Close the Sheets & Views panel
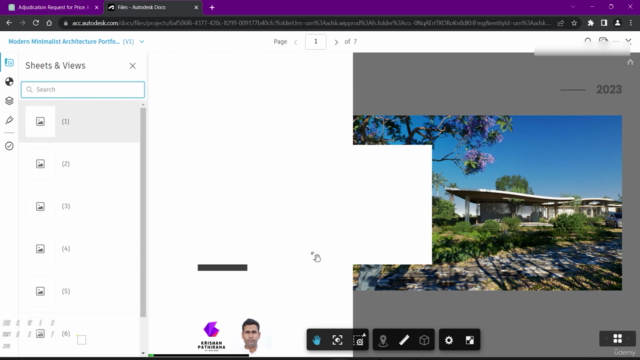Viewport: 640px width, 360px height. coord(133,66)
